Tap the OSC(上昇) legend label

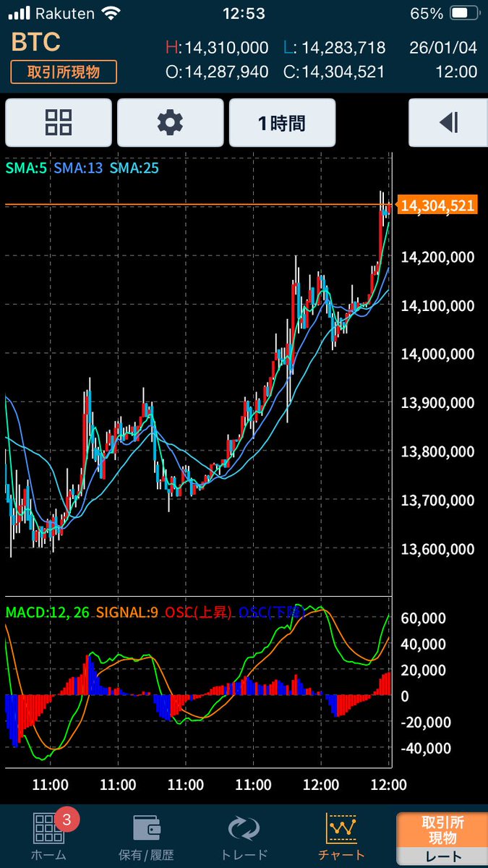(x=198, y=613)
